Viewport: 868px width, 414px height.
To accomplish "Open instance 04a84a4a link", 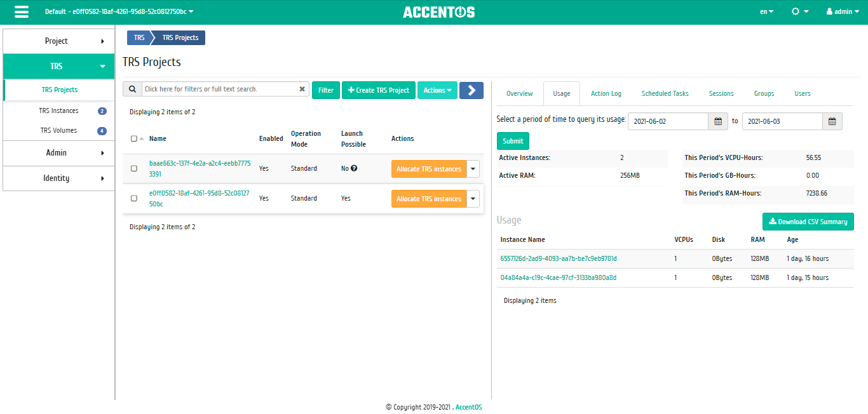I will pos(559,277).
